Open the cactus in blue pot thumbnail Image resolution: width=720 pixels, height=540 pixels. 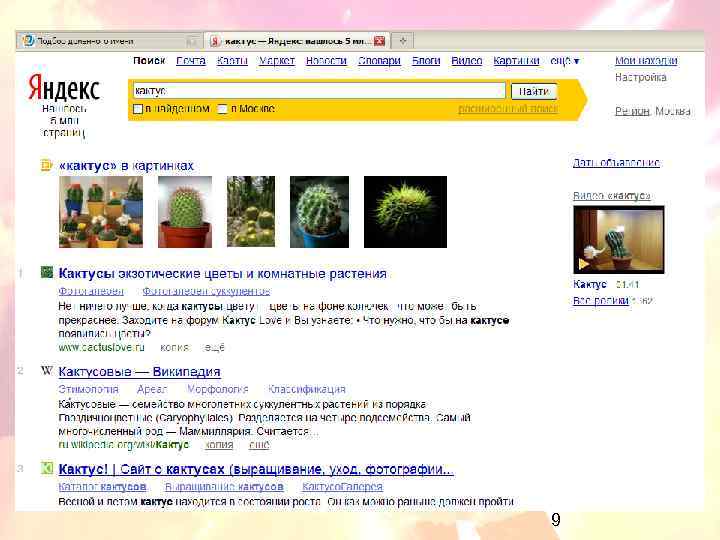coord(319,212)
